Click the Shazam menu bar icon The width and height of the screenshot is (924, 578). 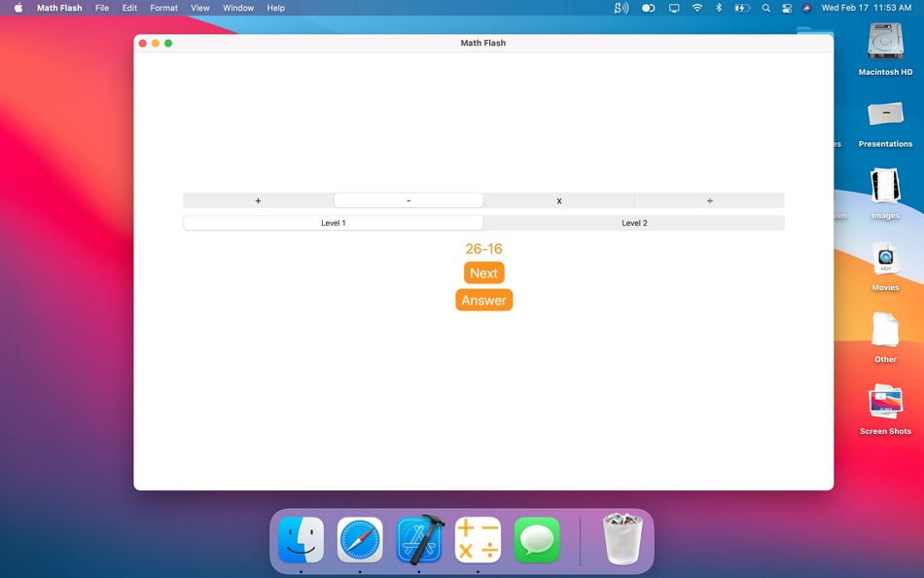coord(622,8)
